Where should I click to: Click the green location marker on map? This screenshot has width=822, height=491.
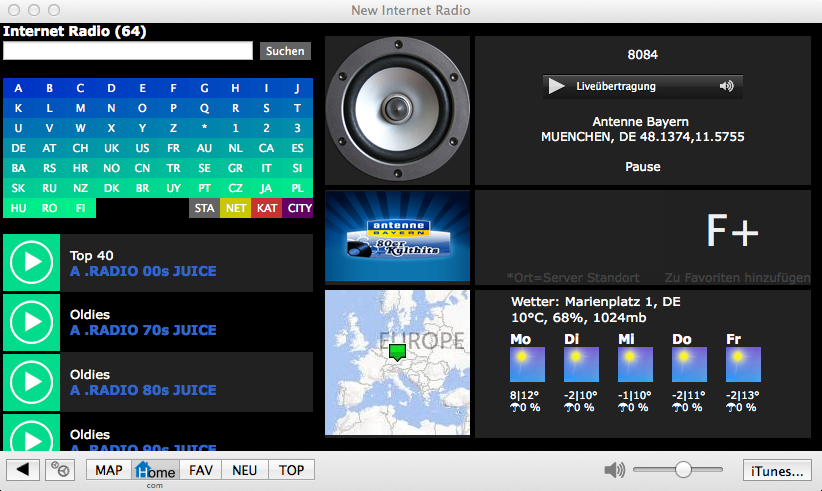click(397, 352)
